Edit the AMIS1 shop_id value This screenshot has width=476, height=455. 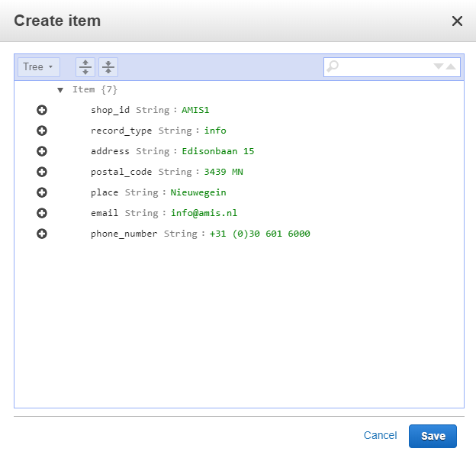[x=195, y=110]
